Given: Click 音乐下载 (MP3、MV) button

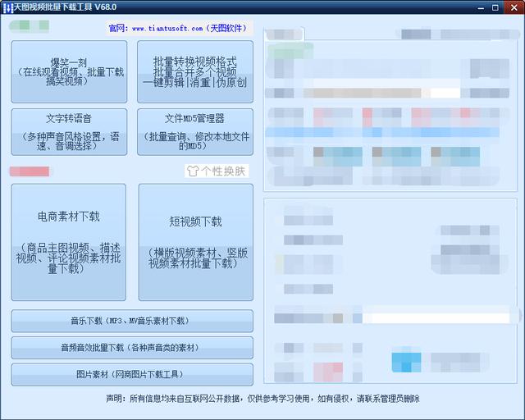Looking at the screenshot, I should [x=132, y=321].
